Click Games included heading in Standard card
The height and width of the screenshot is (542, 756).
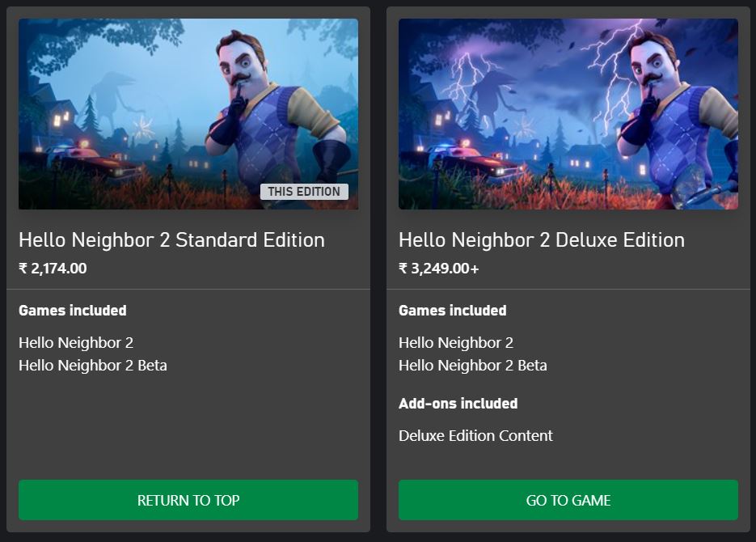coord(72,310)
